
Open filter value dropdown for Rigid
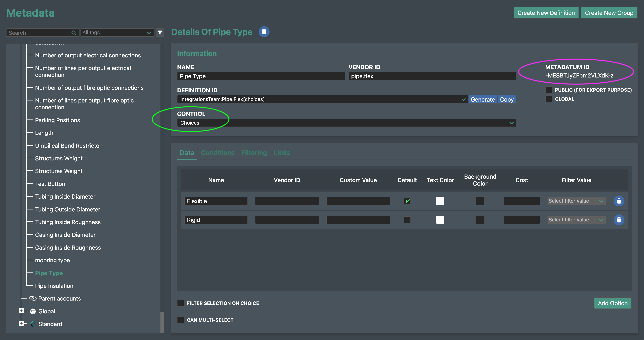pos(576,220)
